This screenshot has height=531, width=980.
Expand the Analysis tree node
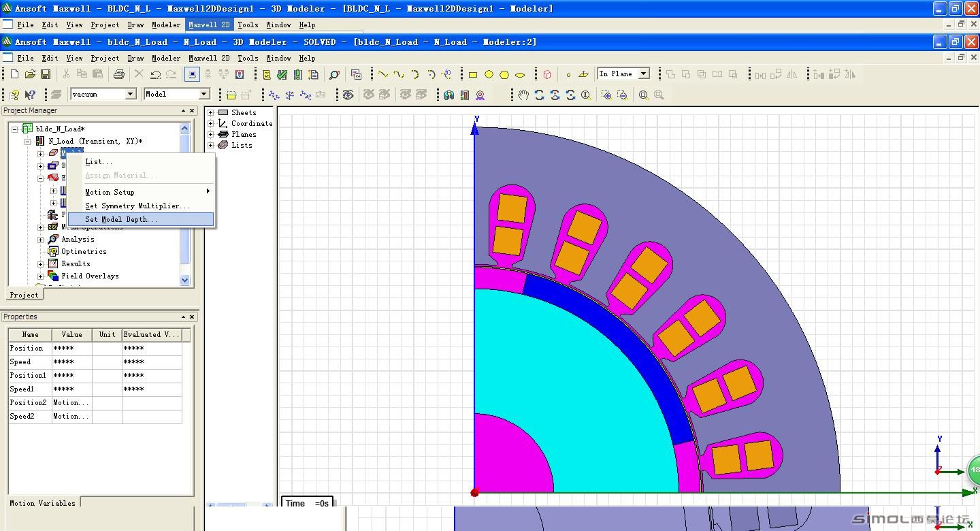click(x=40, y=239)
